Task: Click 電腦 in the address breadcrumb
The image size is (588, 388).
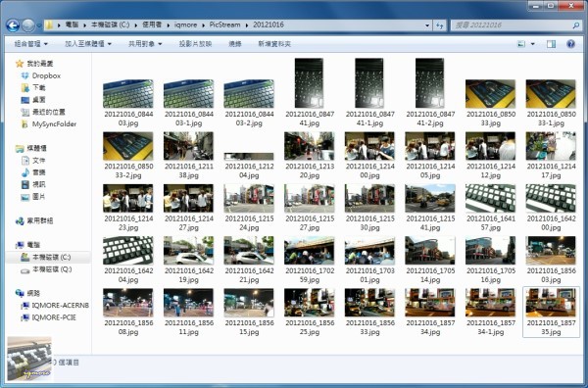Action: (72, 25)
